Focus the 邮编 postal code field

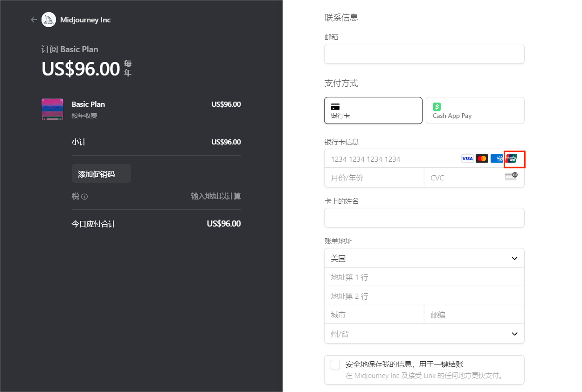coord(474,315)
